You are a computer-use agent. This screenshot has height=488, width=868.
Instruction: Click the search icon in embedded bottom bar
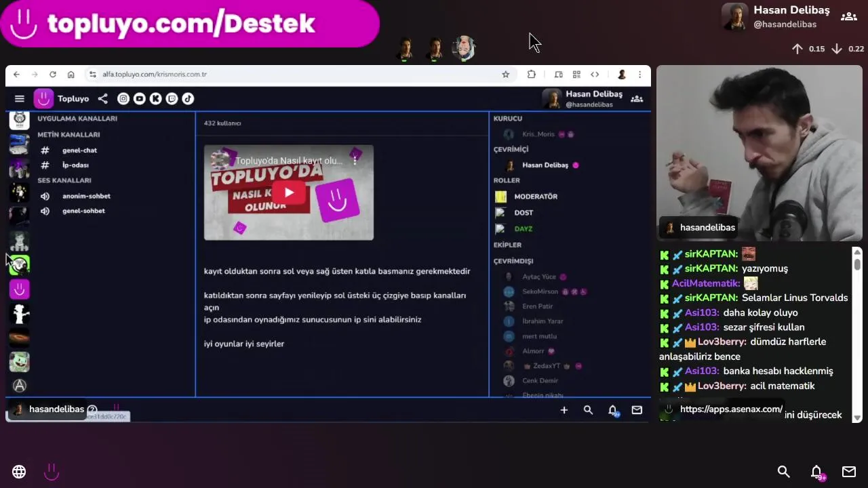[x=588, y=409]
